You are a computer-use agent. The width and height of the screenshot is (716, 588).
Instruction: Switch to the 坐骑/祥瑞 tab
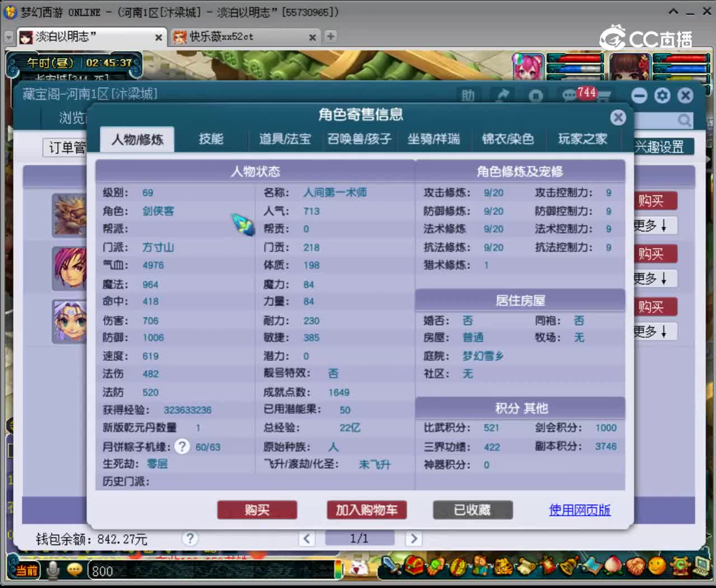tap(434, 139)
